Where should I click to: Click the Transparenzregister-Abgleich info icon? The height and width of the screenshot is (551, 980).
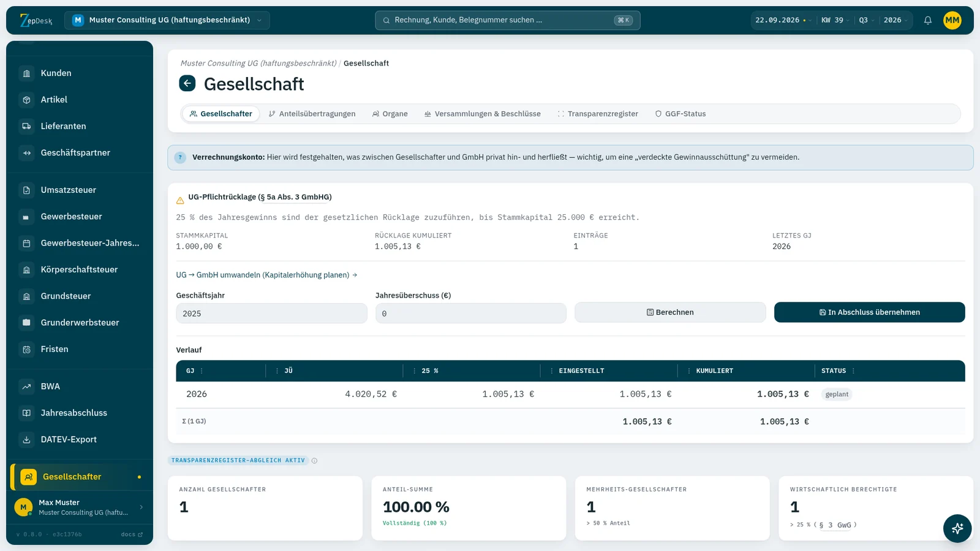(x=314, y=461)
